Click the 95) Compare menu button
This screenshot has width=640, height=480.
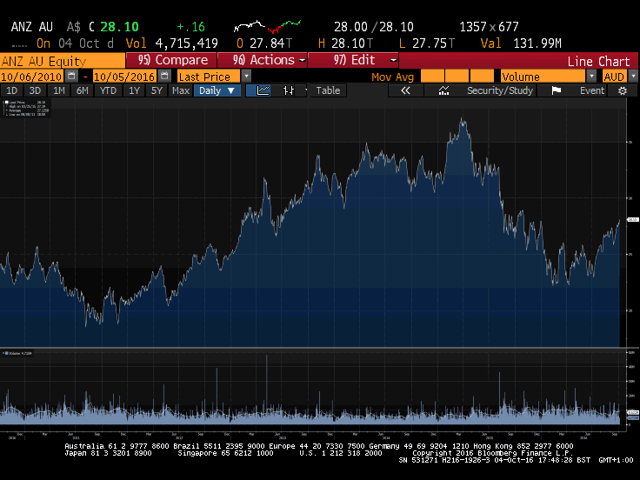pyautogui.click(x=172, y=60)
